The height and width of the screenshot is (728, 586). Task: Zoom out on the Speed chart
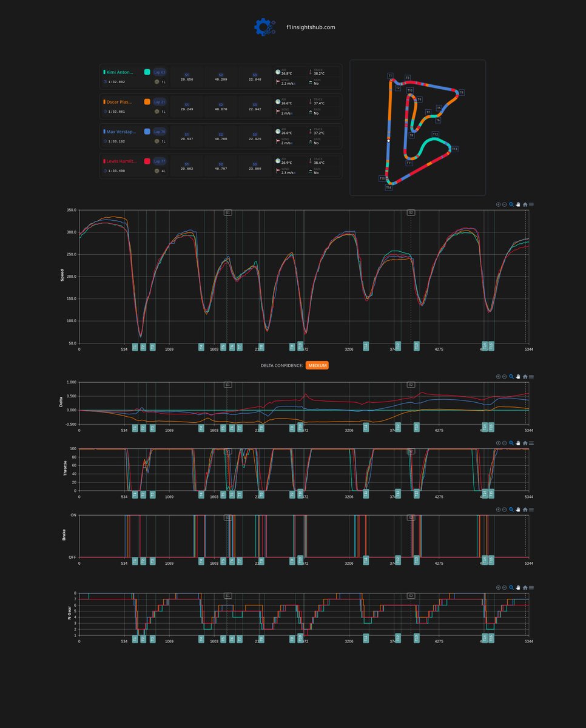[505, 204]
